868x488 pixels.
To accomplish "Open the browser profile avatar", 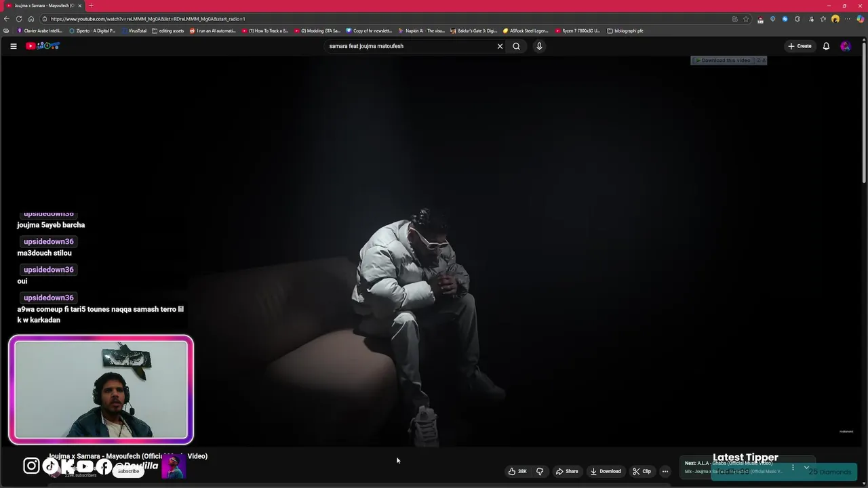I will tap(835, 19).
